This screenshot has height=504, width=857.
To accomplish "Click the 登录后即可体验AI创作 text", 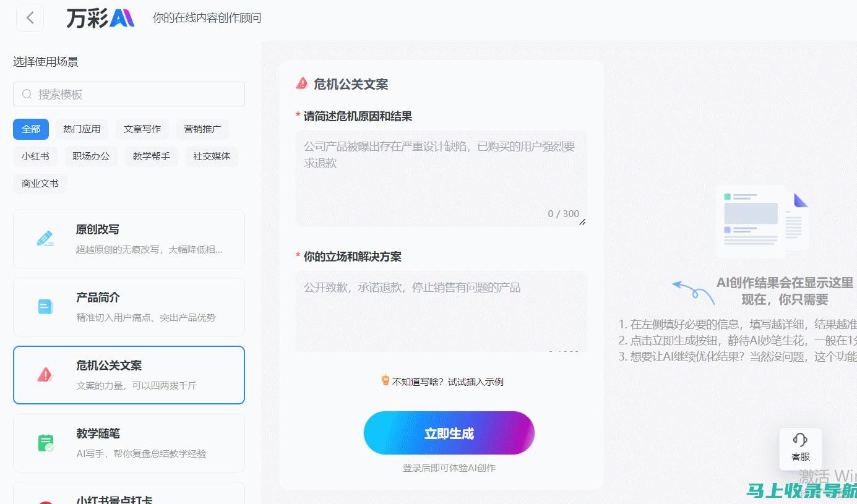I will (x=449, y=468).
